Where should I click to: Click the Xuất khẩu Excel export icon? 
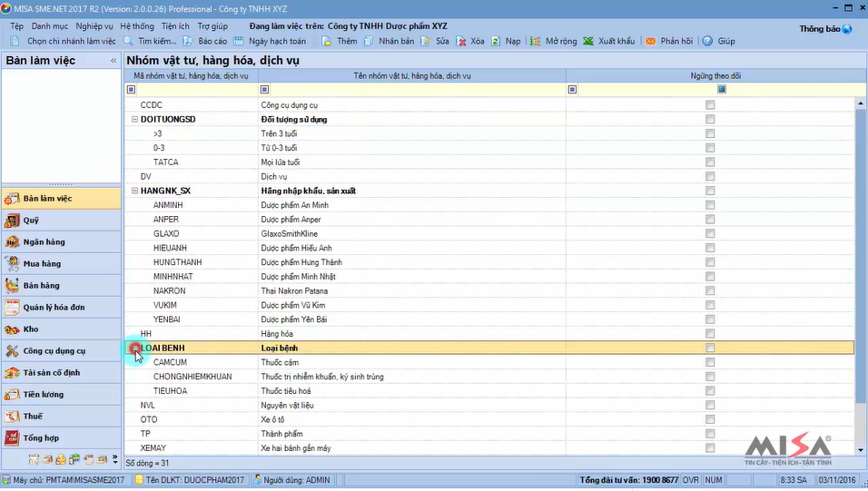pos(588,41)
